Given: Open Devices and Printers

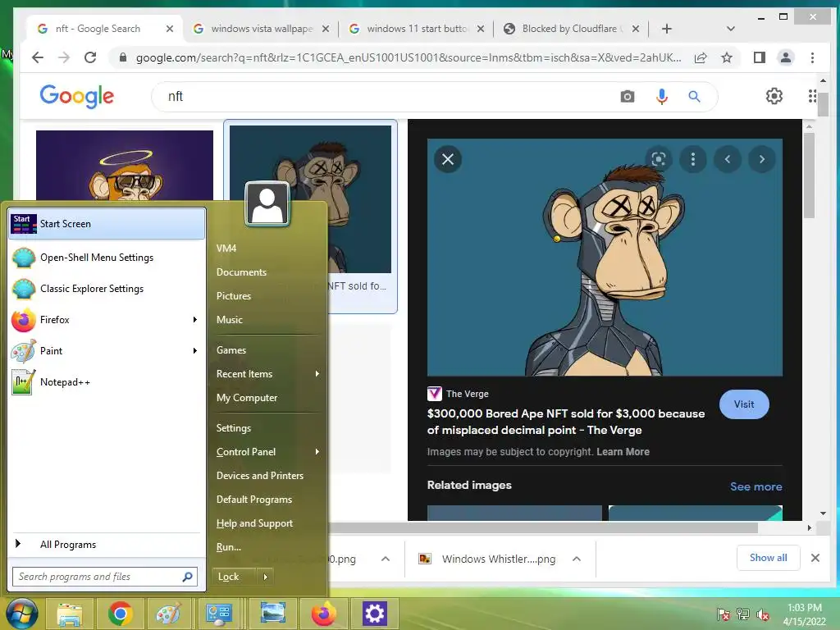Looking at the screenshot, I should (260, 475).
